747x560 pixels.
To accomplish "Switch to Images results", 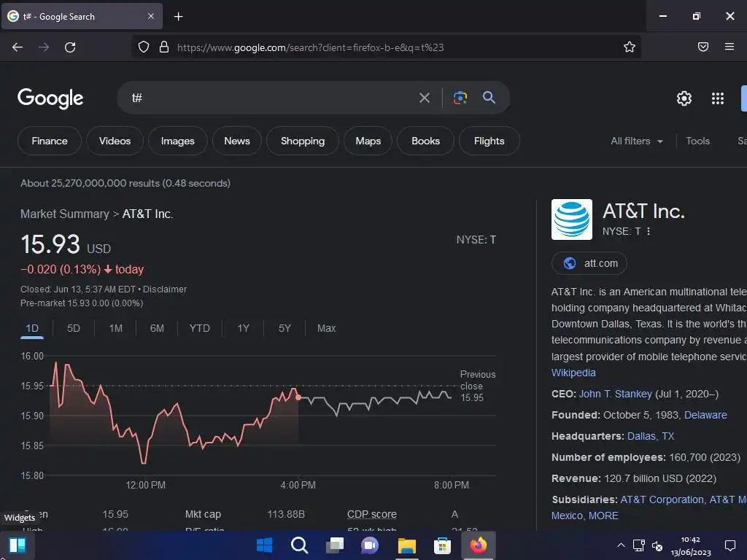I will point(178,141).
